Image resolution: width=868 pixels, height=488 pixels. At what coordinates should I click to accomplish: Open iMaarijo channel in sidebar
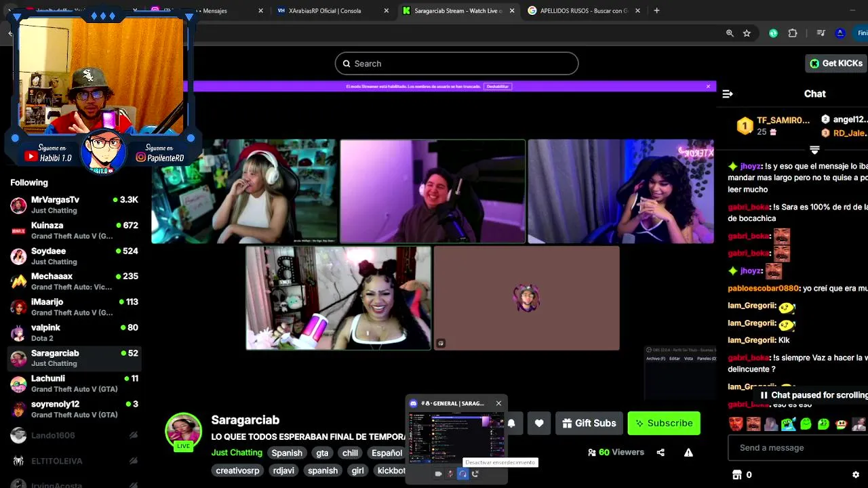(75, 307)
